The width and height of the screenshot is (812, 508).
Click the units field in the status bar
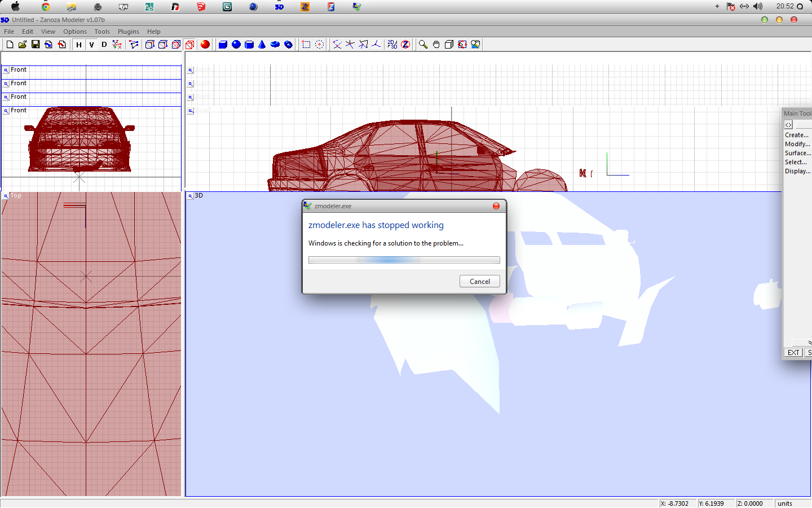792,503
